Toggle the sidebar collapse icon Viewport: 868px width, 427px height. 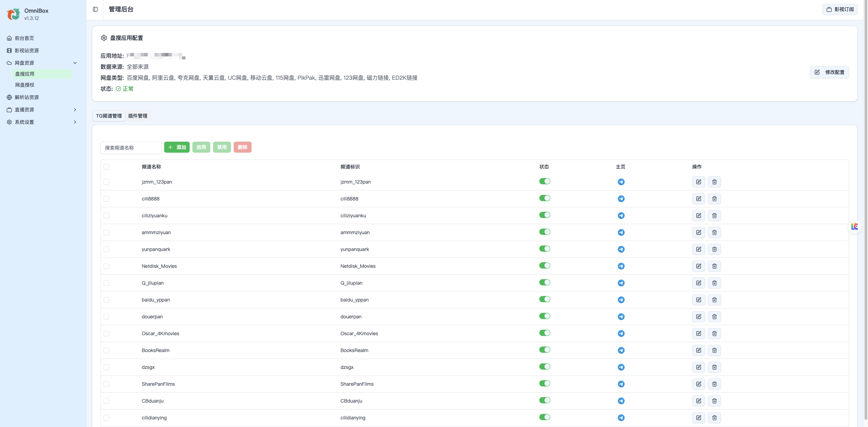coord(95,9)
